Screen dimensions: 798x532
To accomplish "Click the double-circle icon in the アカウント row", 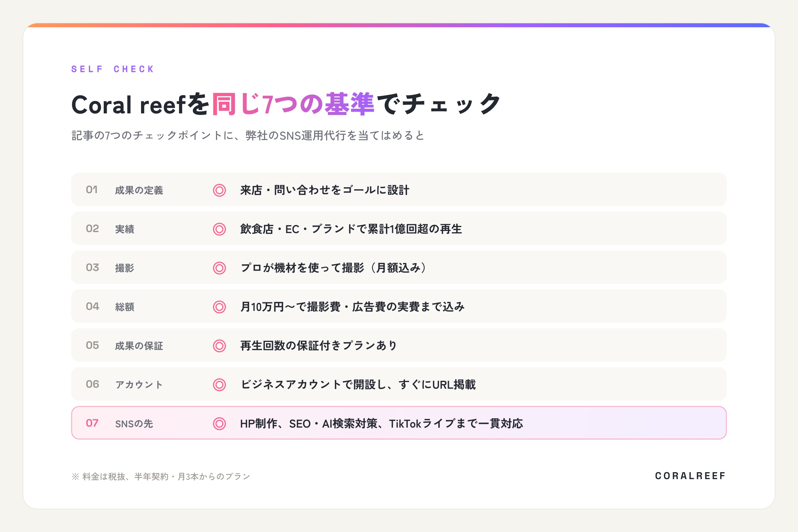I will tap(219, 385).
